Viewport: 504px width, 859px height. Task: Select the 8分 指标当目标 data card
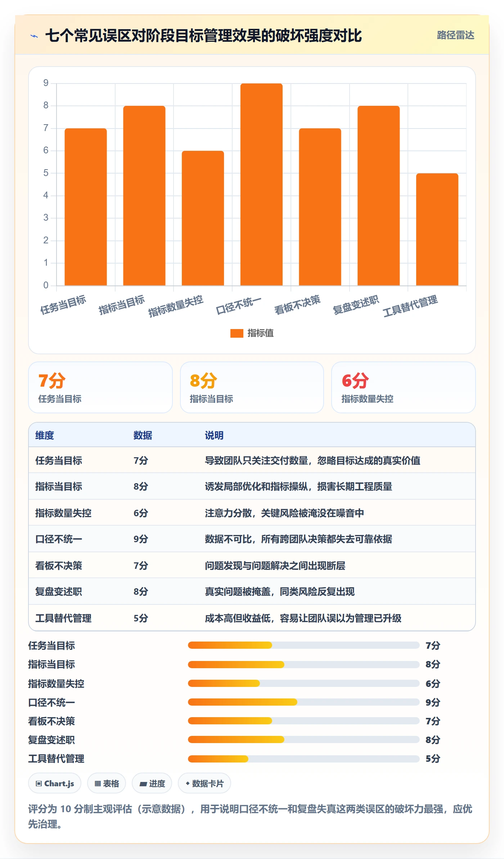tap(252, 387)
